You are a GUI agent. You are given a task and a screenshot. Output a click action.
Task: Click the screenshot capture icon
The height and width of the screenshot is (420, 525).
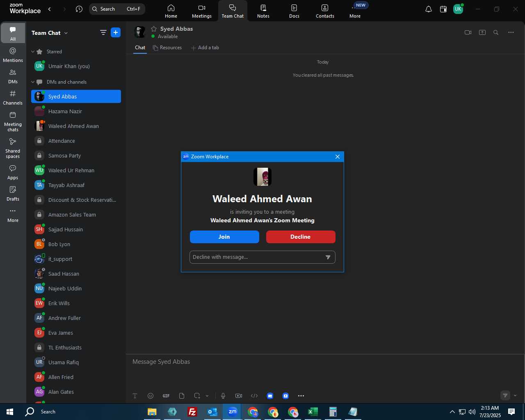197,396
